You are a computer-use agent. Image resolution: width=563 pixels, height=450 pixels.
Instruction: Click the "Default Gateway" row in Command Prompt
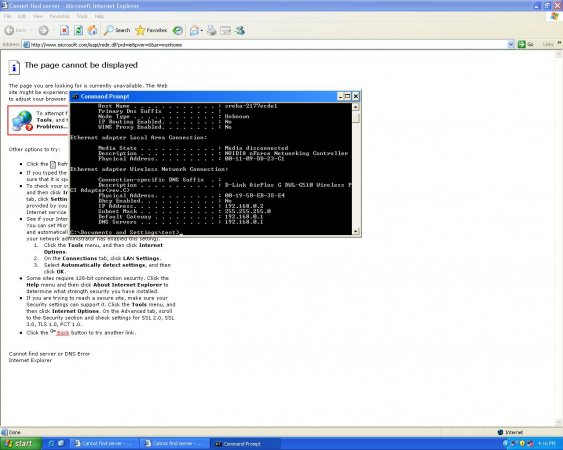(181, 217)
